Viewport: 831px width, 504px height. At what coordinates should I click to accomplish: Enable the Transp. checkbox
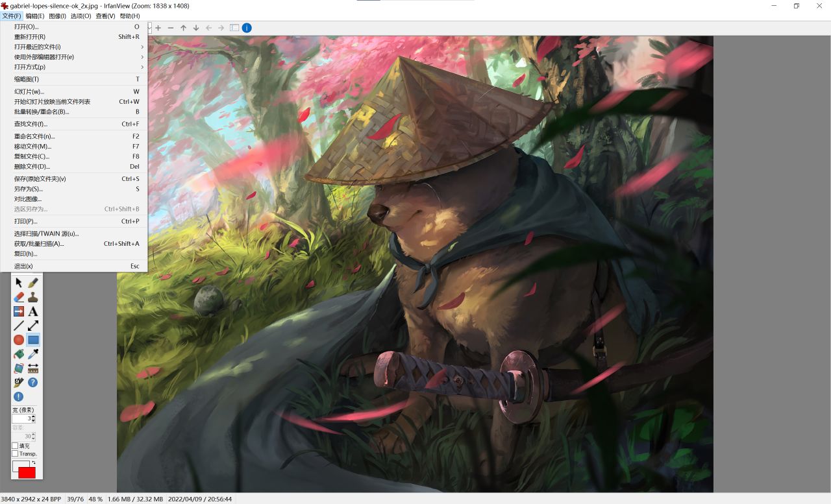coord(15,454)
